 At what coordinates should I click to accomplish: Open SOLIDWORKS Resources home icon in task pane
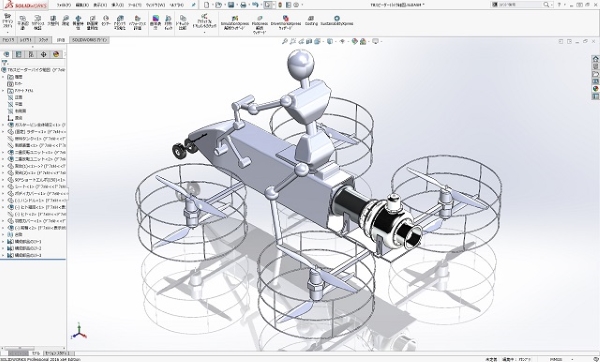[x=595, y=59]
